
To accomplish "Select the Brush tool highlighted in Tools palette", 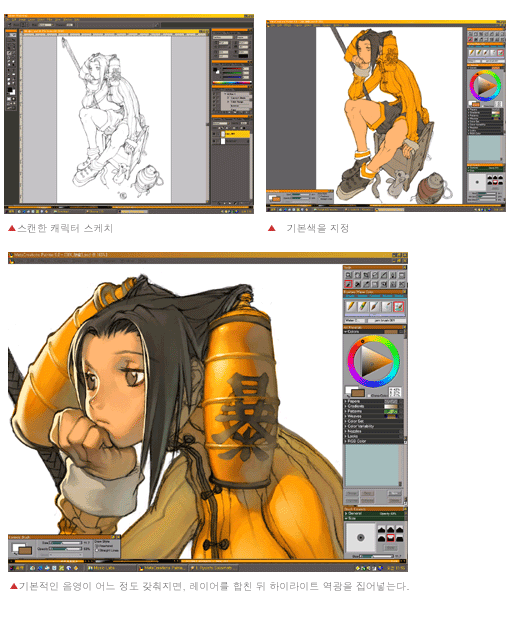I will [x=348, y=284].
